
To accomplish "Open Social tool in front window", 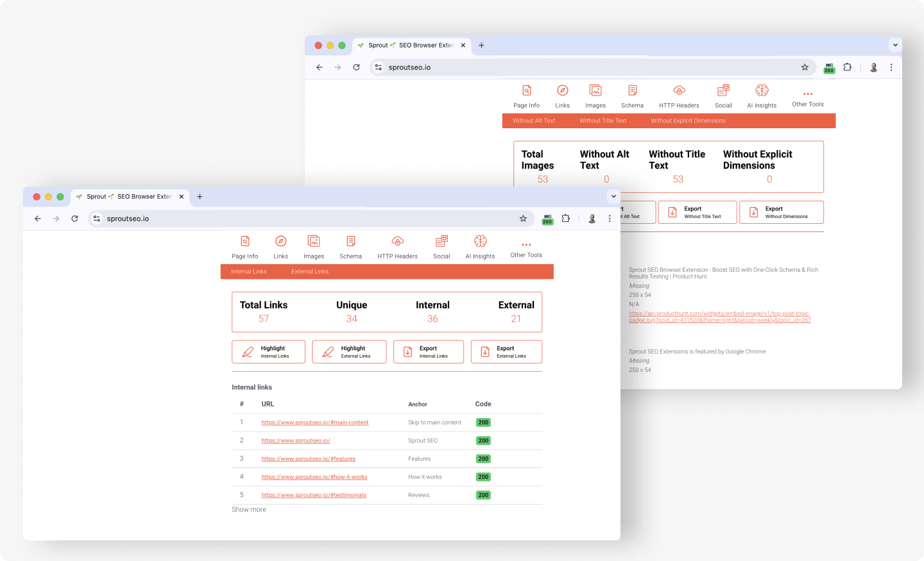I will point(441,247).
